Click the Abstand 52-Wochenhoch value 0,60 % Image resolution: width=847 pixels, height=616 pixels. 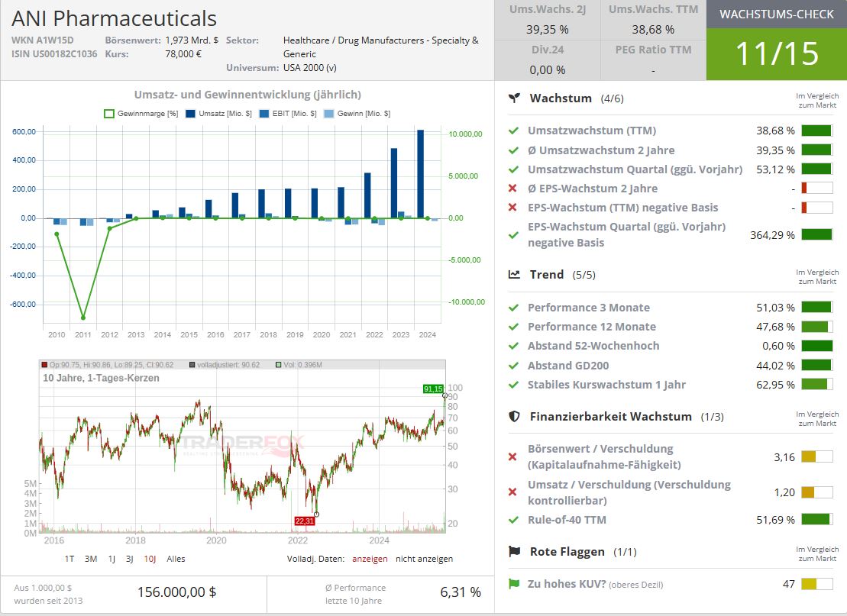(779, 346)
